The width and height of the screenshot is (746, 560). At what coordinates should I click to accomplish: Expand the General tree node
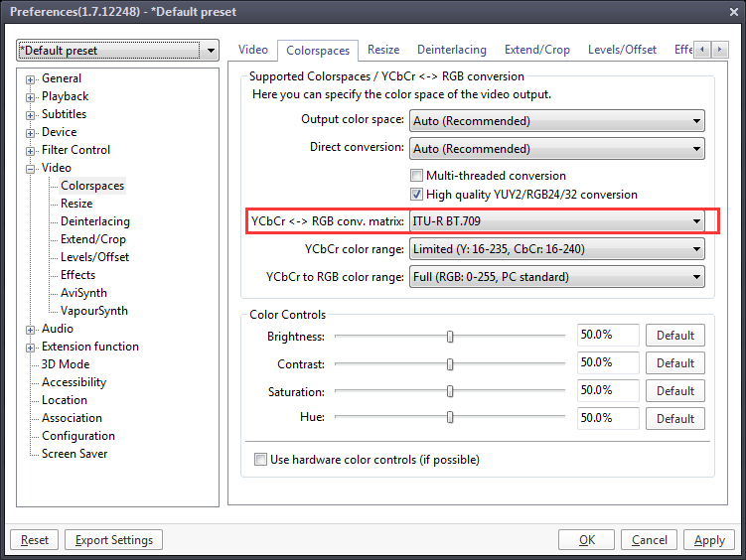31,79
